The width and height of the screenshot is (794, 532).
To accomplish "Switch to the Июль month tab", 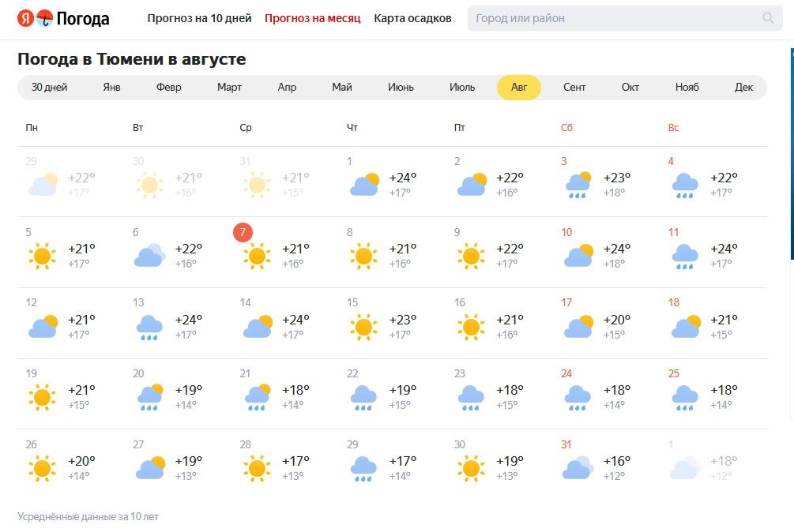I will pyautogui.click(x=462, y=88).
